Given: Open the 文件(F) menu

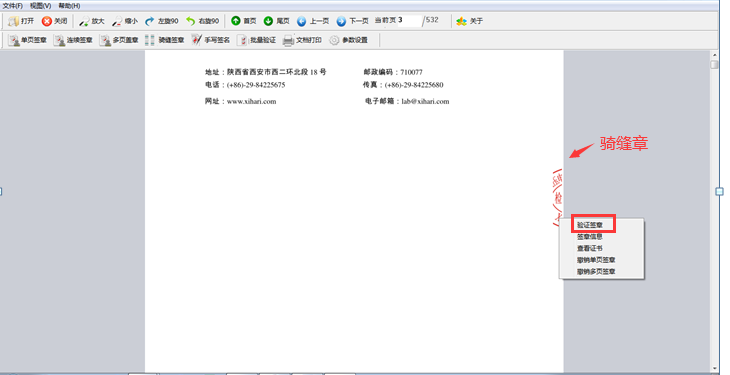Looking at the screenshot, I should pyautogui.click(x=13, y=6).
